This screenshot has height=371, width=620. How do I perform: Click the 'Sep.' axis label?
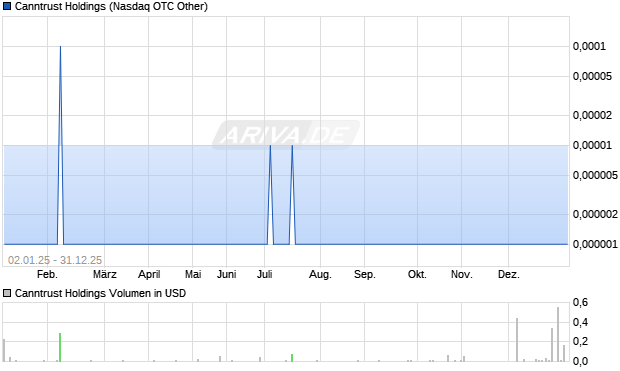coord(365,274)
